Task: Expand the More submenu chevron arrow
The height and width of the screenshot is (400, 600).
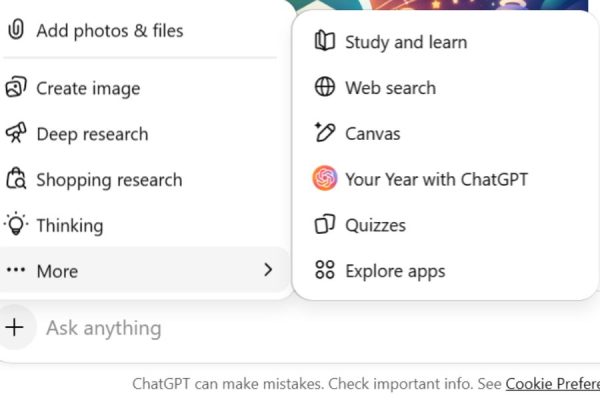Action: click(268, 270)
